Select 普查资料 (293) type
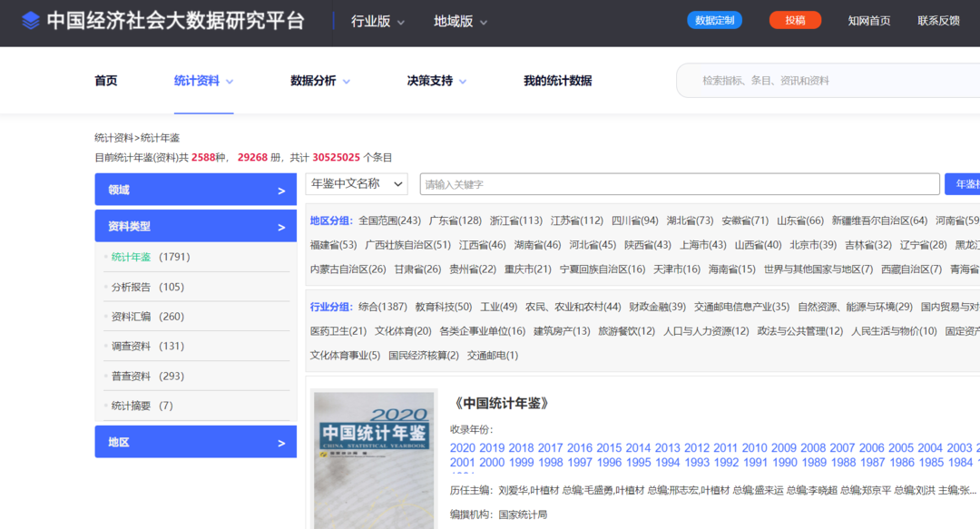The width and height of the screenshot is (980, 529). click(148, 376)
